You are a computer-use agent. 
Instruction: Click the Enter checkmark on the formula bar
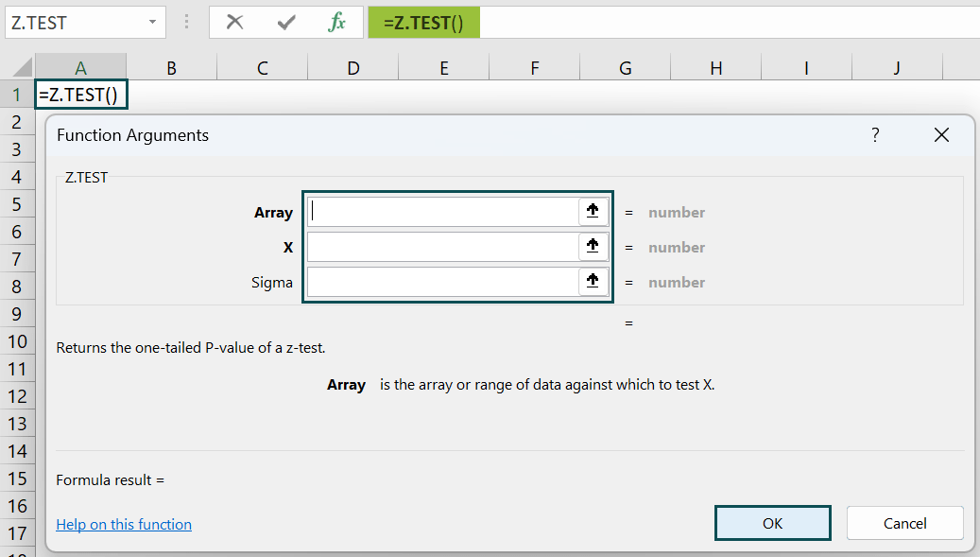click(285, 22)
